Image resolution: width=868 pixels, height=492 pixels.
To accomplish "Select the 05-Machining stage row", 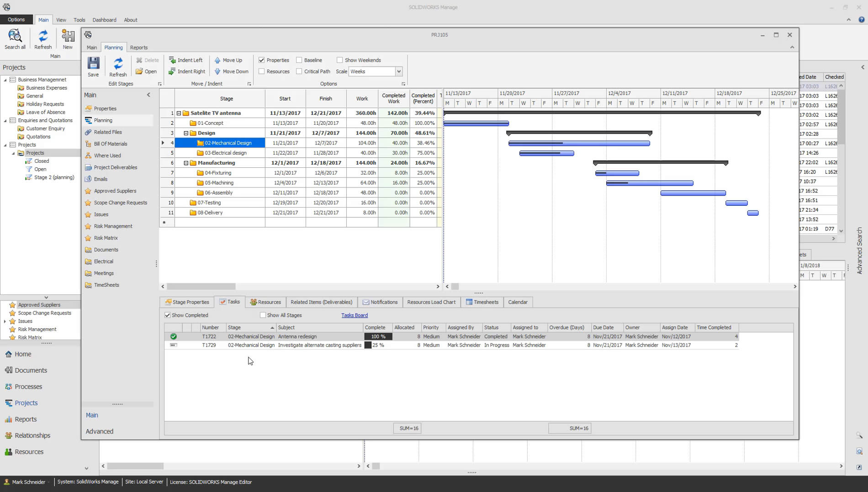I will pyautogui.click(x=219, y=183).
